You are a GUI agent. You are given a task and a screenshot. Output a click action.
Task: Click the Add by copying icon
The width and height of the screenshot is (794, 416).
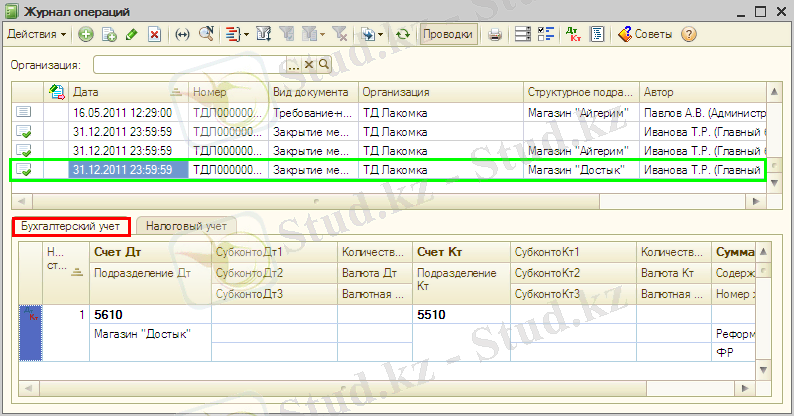109,34
